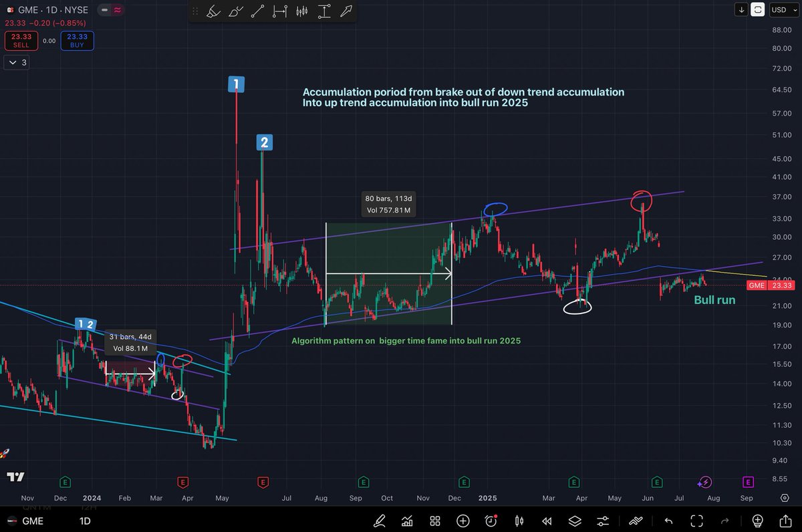Select the '31 bars, 44d' measurement label
The height and width of the screenshot is (532, 802).
click(x=129, y=342)
